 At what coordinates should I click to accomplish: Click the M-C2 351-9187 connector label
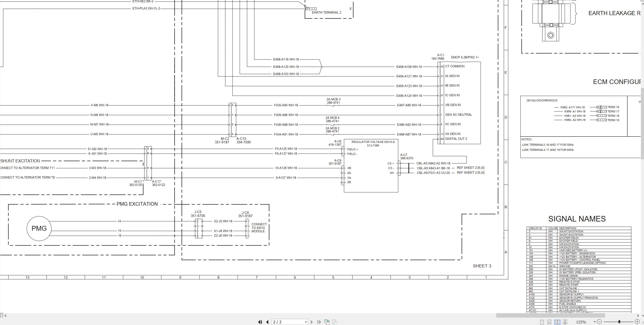[x=222, y=141]
